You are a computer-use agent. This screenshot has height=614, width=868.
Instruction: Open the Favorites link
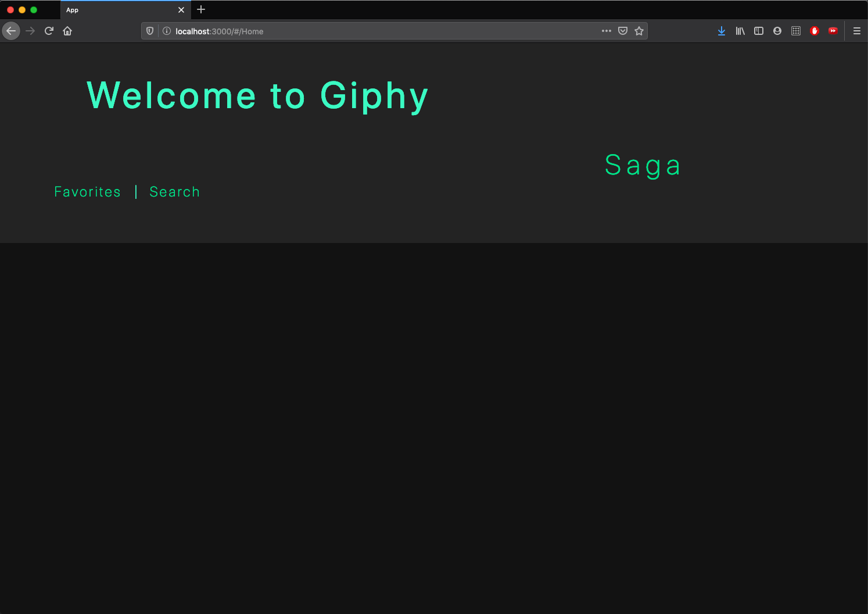88,192
